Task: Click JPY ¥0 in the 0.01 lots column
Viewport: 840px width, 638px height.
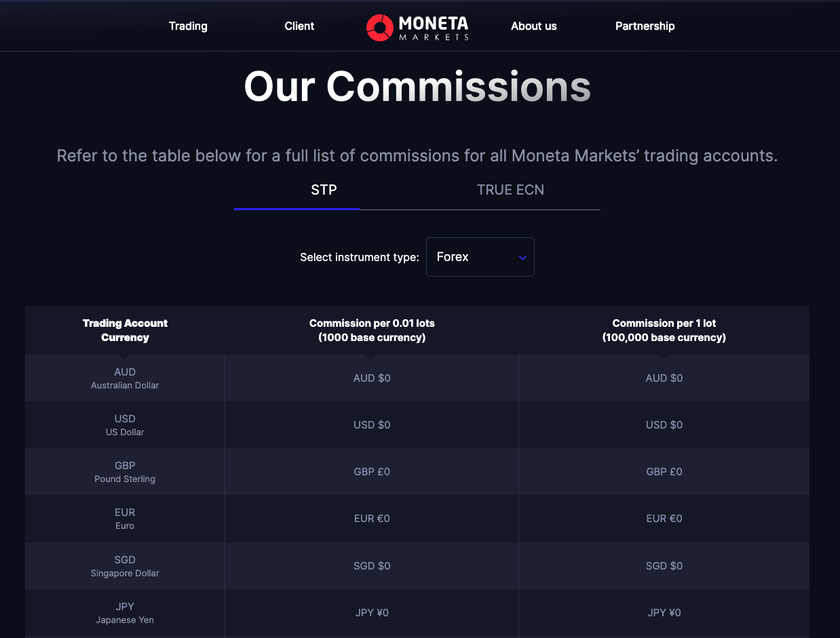Action: point(372,613)
